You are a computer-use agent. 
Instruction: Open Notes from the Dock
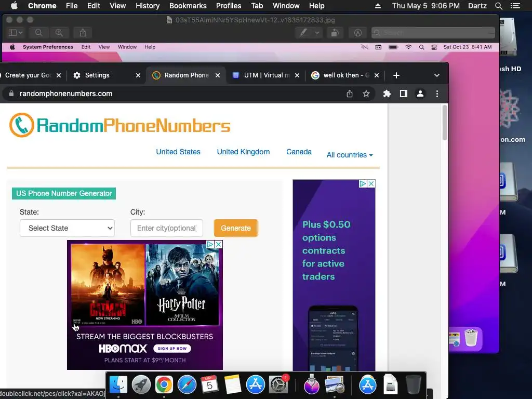[232, 385]
